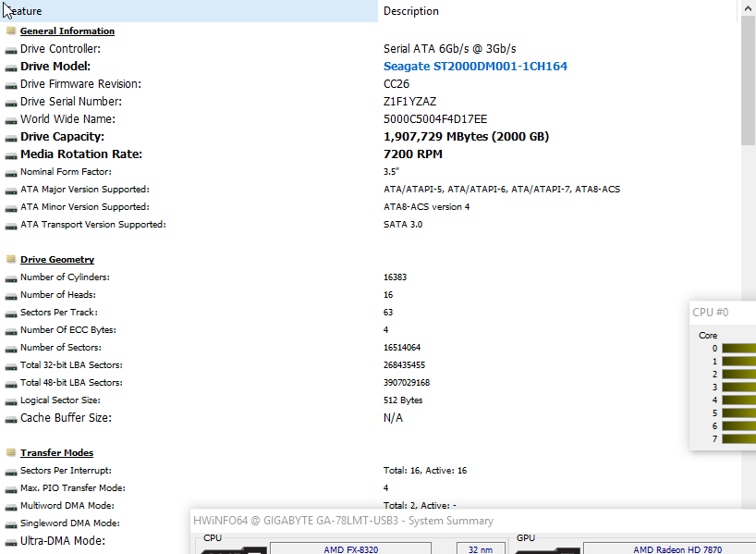
Task: Click the drive icon beside Number of Sectors
Action: (x=10, y=350)
